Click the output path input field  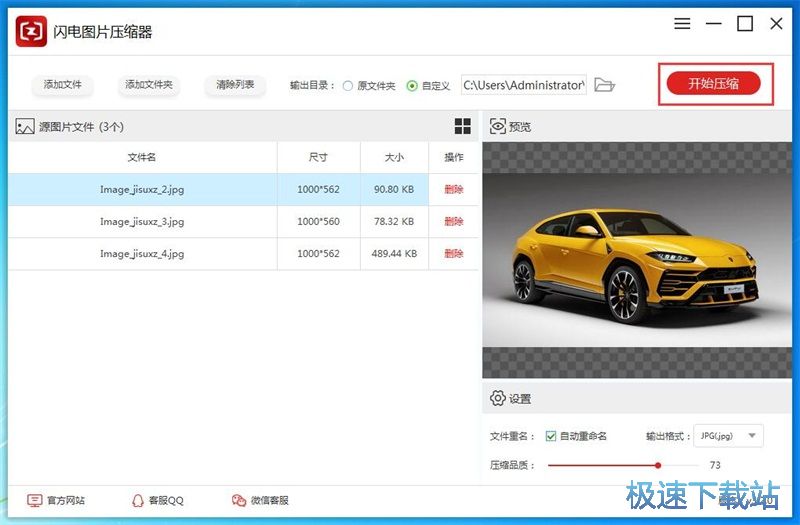point(523,85)
